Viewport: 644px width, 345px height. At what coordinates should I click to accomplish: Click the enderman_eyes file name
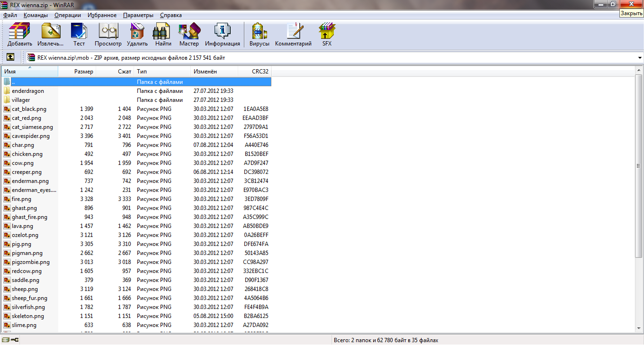(34, 190)
